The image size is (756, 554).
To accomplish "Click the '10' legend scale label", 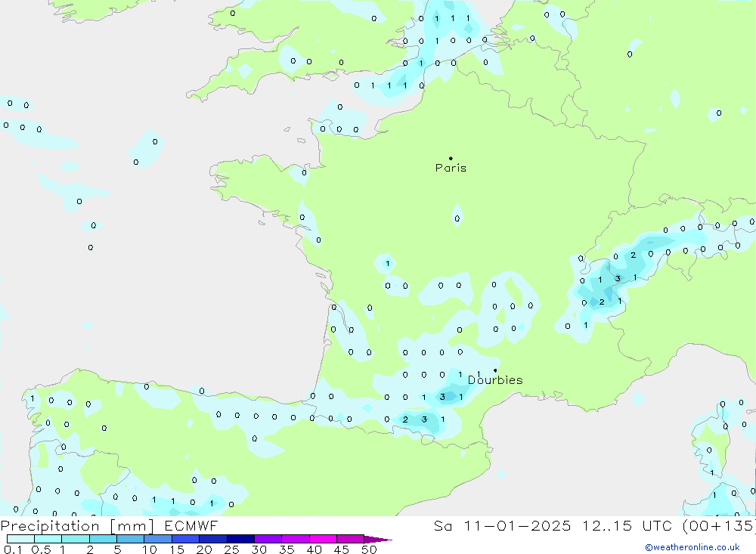I will click(x=150, y=549).
